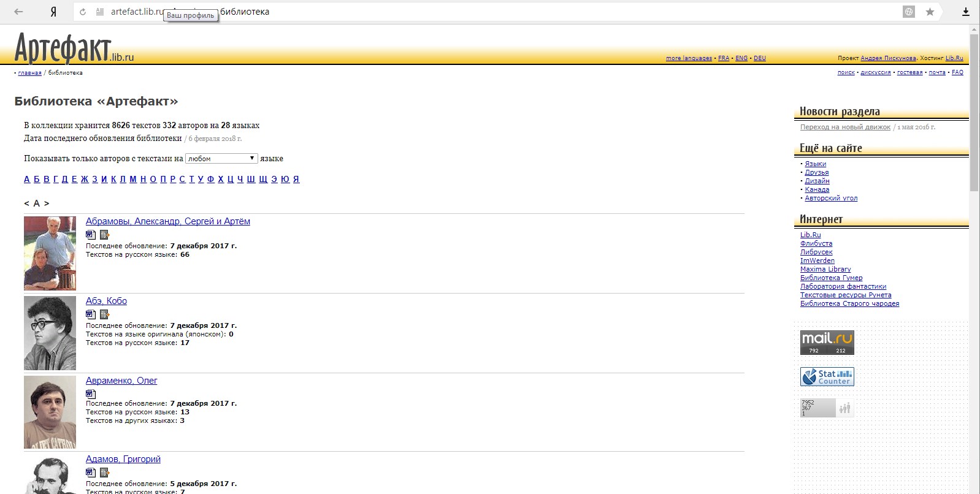Open the 'главная' breadcrumb link
The height and width of the screenshot is (494, 980).
[x=30, y=73]
